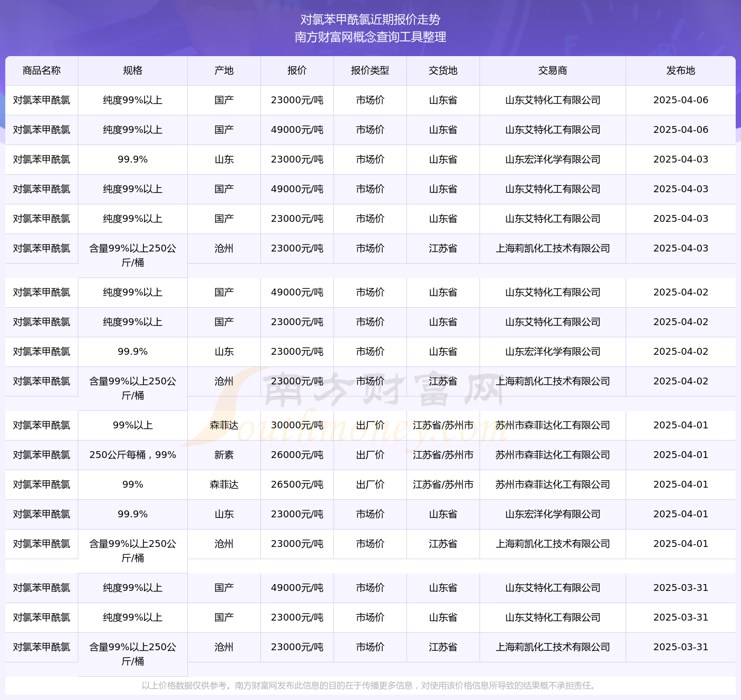Click the 30000元/吨 price cell

(297, 425)
